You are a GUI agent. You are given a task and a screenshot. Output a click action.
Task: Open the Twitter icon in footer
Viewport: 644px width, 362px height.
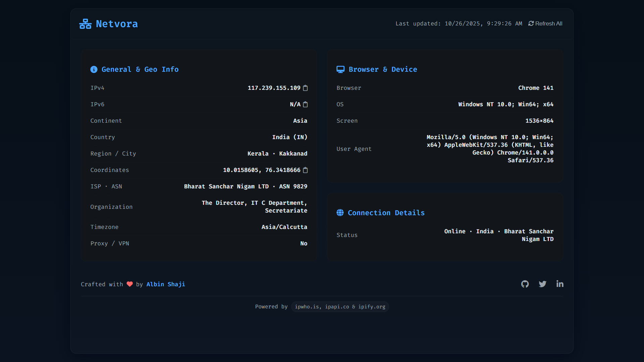click(542, 284)
